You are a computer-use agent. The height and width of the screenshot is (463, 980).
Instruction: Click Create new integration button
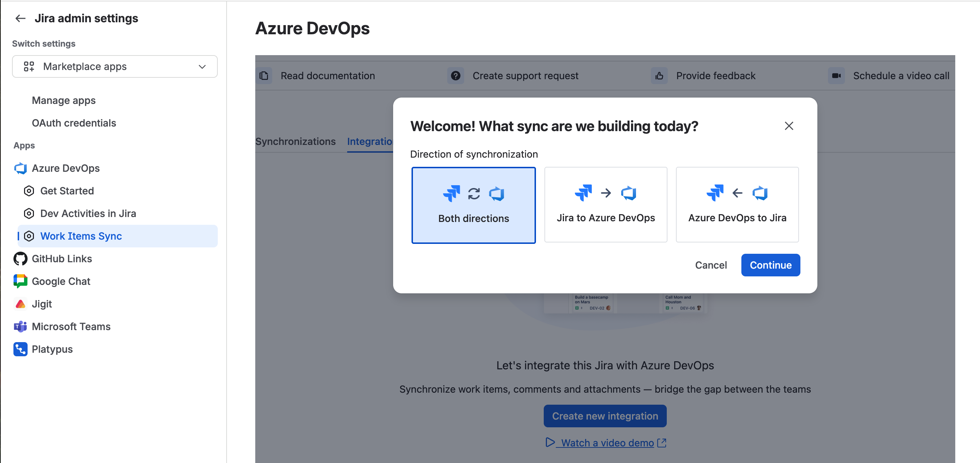click(605, 416)
